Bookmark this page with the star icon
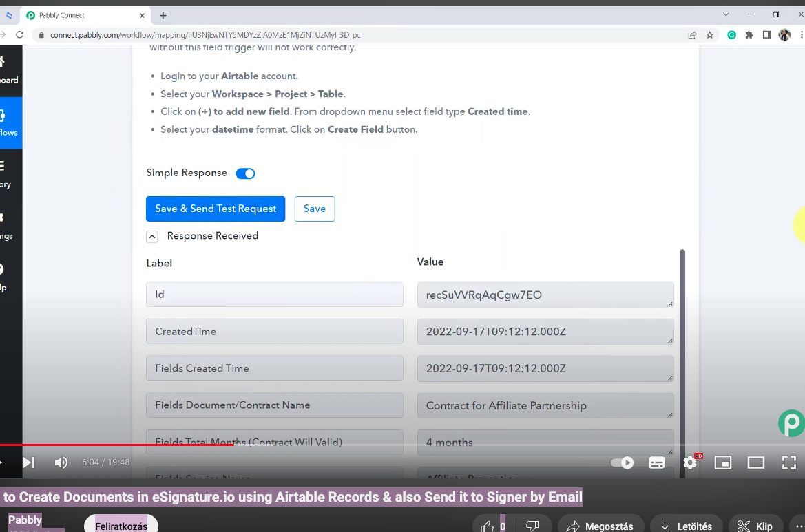The image size is (805, 532). pyautogui.click(x=709, y=35)
